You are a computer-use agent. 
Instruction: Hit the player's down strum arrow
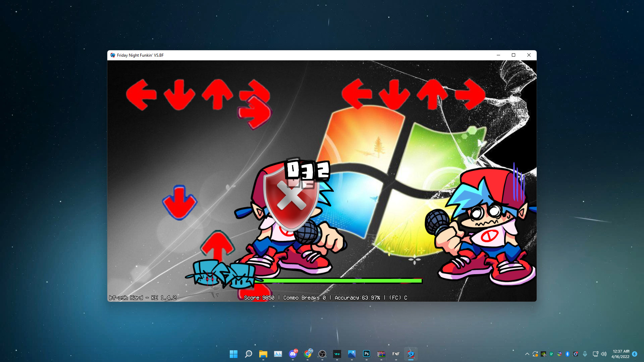394,94
